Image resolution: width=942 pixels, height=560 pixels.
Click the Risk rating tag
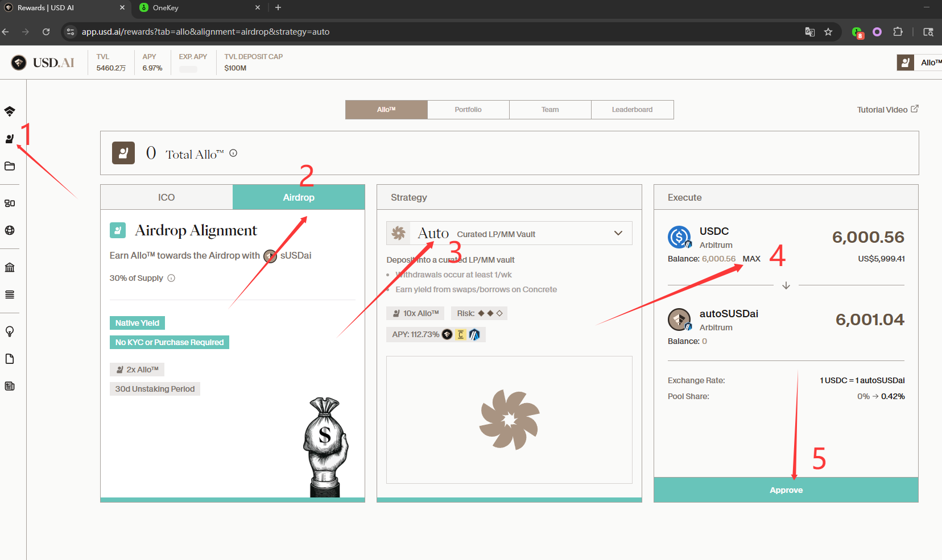(x=480, y=313)
